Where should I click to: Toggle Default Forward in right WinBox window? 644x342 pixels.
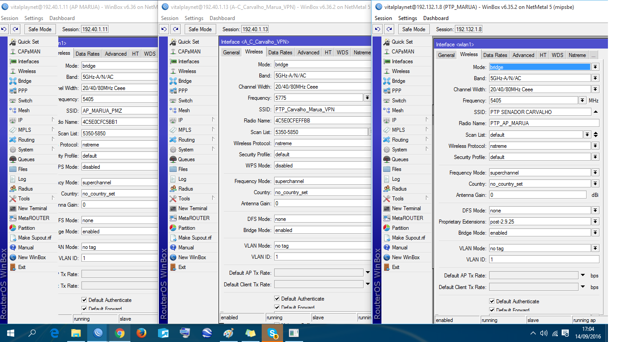[x=492, y=309]
